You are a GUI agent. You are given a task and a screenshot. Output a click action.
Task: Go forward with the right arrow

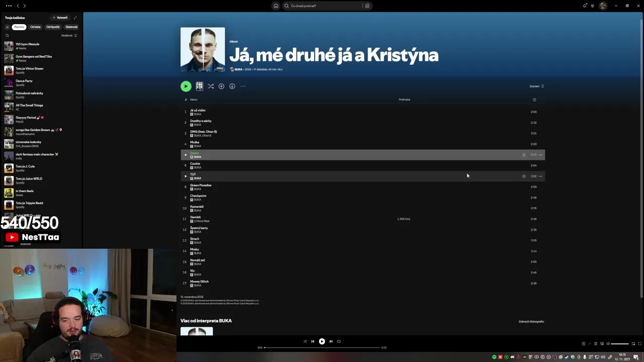click(x=24, y=6)
